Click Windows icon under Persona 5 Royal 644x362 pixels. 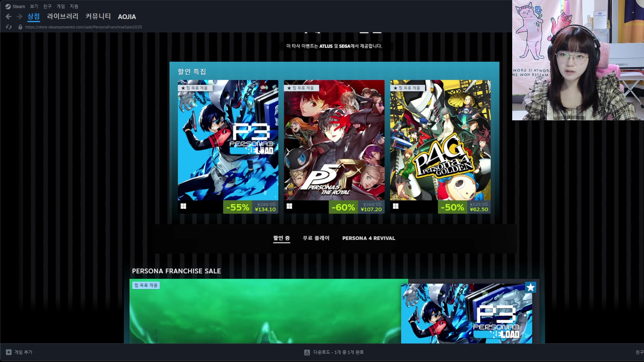pos(289,206)
